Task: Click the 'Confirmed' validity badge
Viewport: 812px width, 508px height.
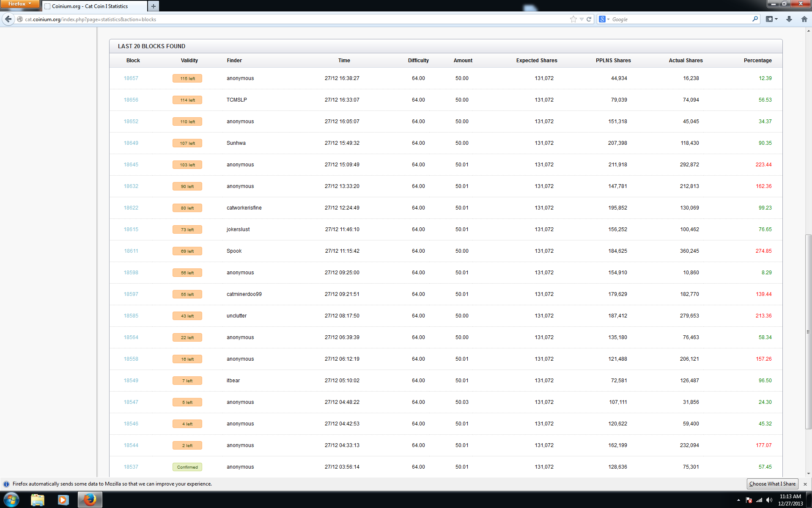Action: pos(187,467)
